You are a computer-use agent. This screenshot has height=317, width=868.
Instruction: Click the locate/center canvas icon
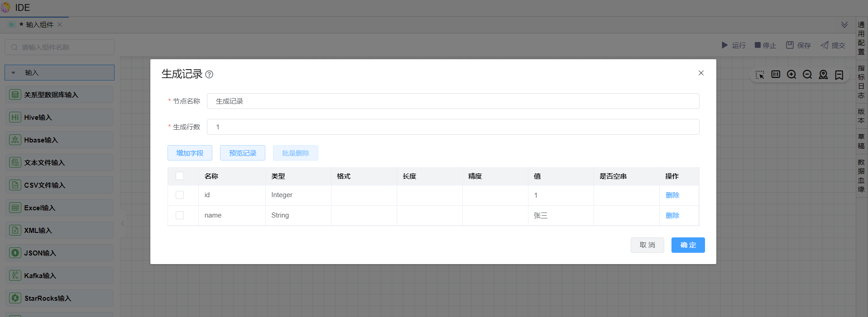(823, 75)
